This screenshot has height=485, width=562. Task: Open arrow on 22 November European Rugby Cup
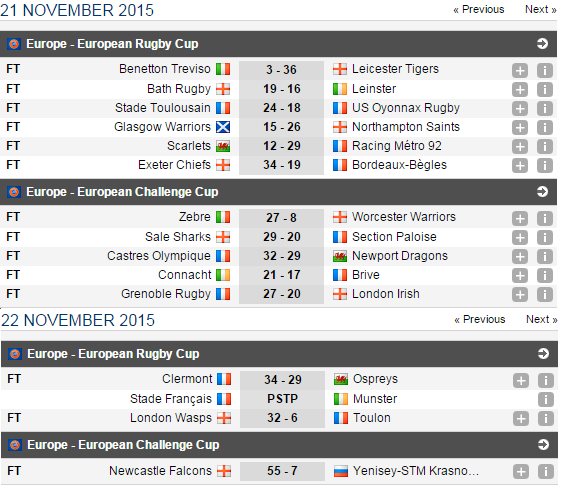(543, 354)
